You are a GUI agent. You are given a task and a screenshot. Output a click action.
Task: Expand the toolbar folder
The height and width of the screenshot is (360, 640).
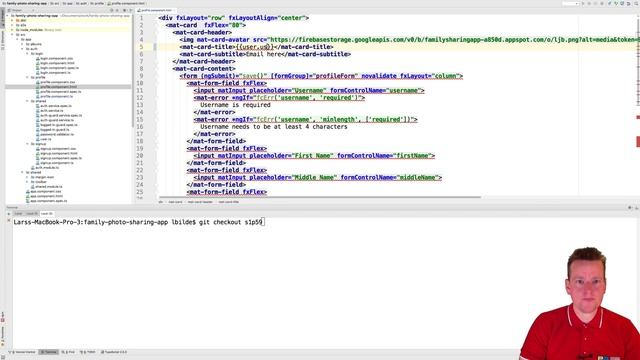27,182
